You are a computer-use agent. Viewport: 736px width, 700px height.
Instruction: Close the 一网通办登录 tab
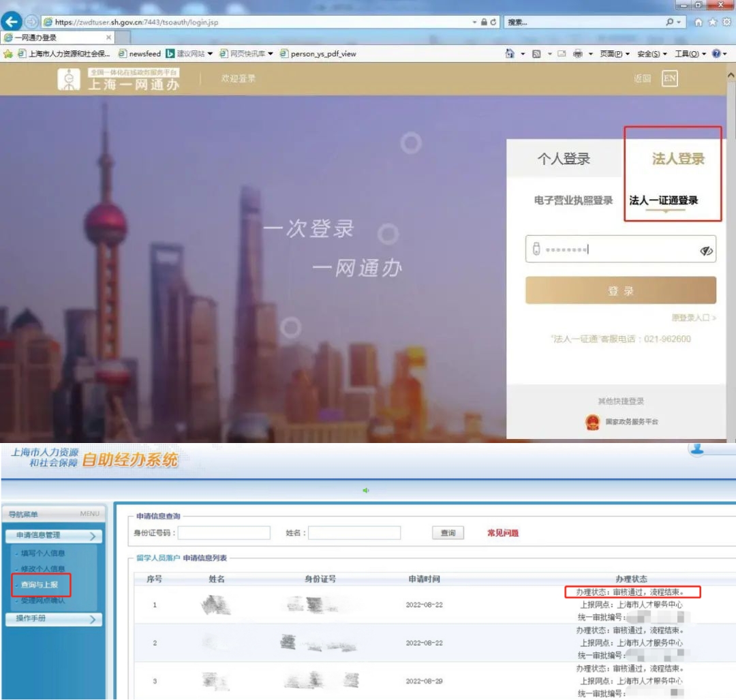click(x=108, y=37)
